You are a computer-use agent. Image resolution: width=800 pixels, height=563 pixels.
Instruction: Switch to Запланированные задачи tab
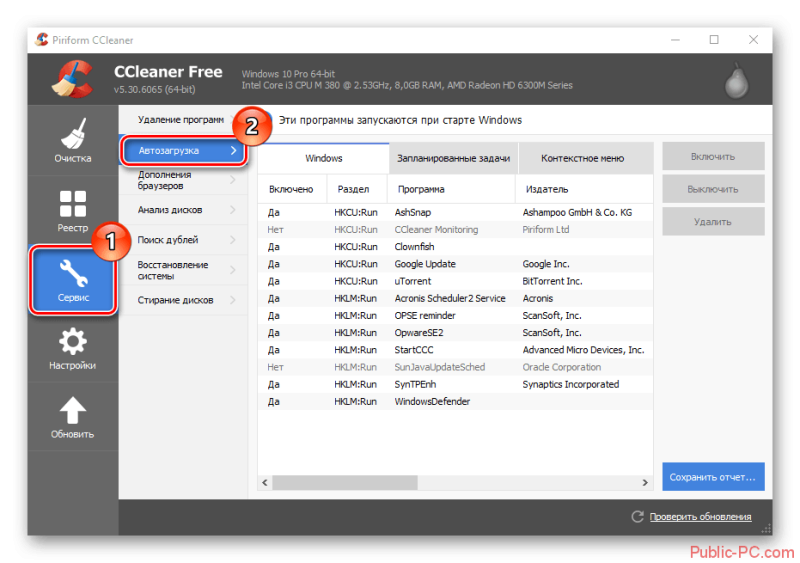pyautogui.click(x=454, y=158)
